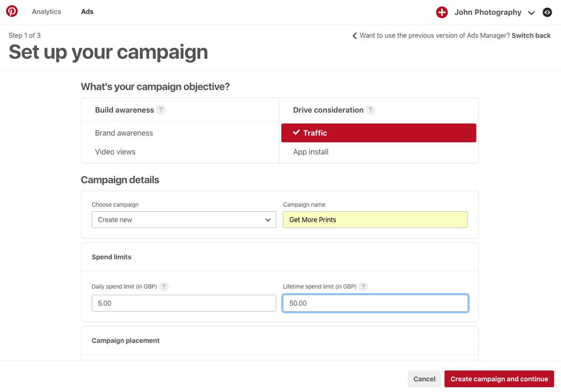Open the black compass icon top right
The image size is (561, 392).
tap(547, 12)
